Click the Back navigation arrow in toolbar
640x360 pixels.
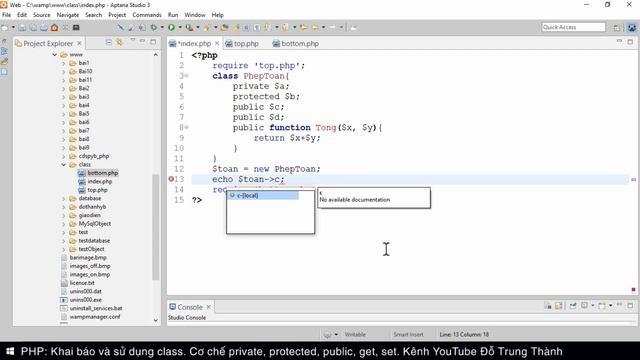(x=315, y=27)
